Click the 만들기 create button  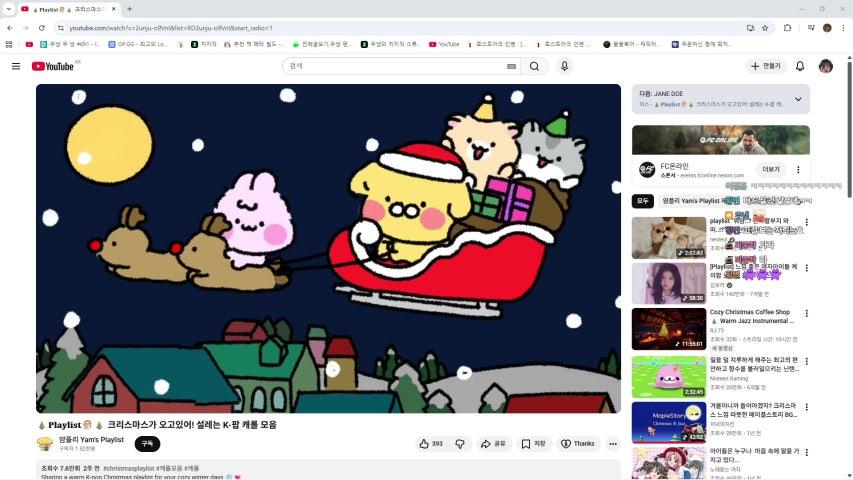click(x=766, y=66)
